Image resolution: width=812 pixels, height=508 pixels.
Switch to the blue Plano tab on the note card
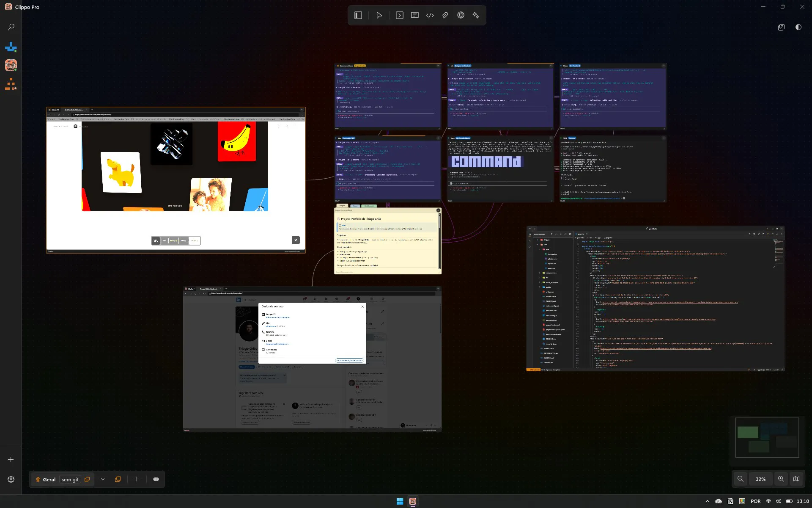click(355, 206)
